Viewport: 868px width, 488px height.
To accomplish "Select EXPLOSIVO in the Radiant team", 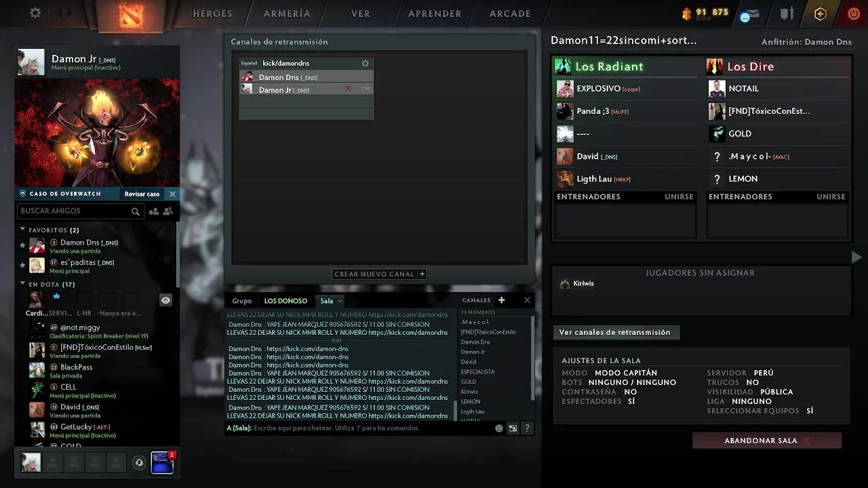I will point(625,89).
